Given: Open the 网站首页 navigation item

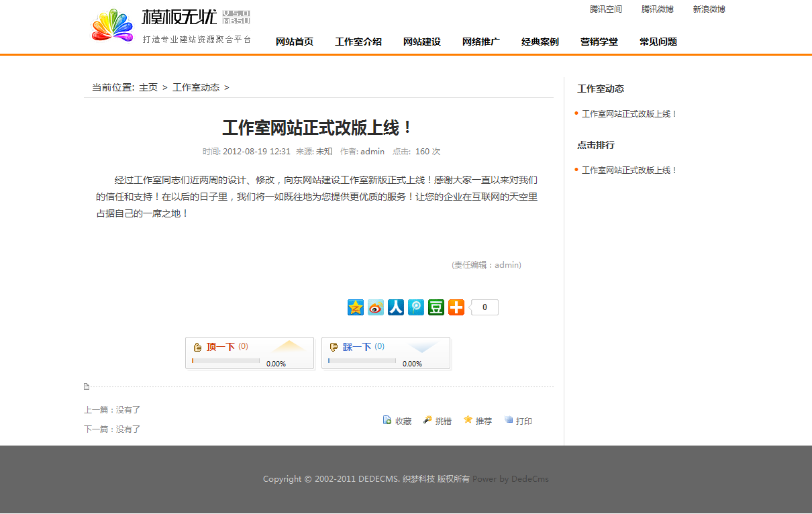Looking at the screenshot, I should [x=295, y=42].
